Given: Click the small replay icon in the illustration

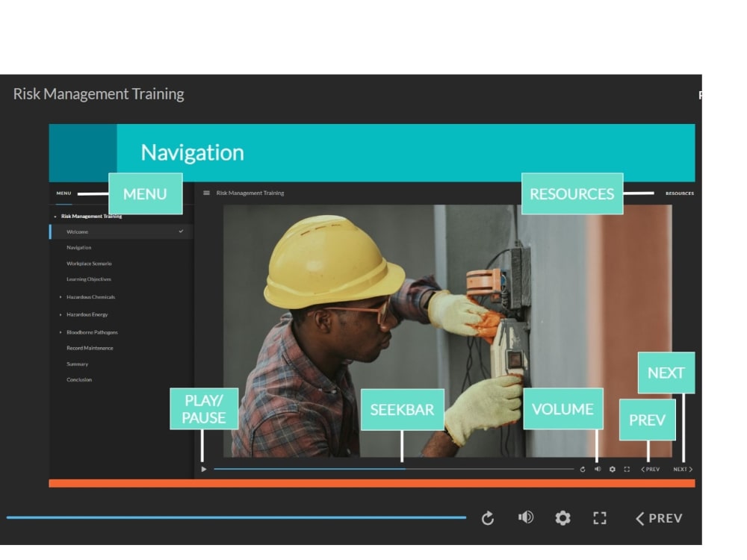Looking at the screenshot, I should pyautogui.click(x=583, y=469).
